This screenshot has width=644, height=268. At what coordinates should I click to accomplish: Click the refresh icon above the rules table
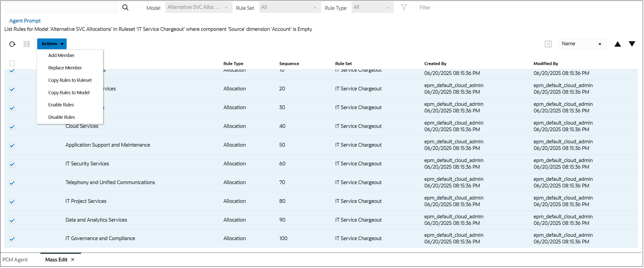coord(12,44)
